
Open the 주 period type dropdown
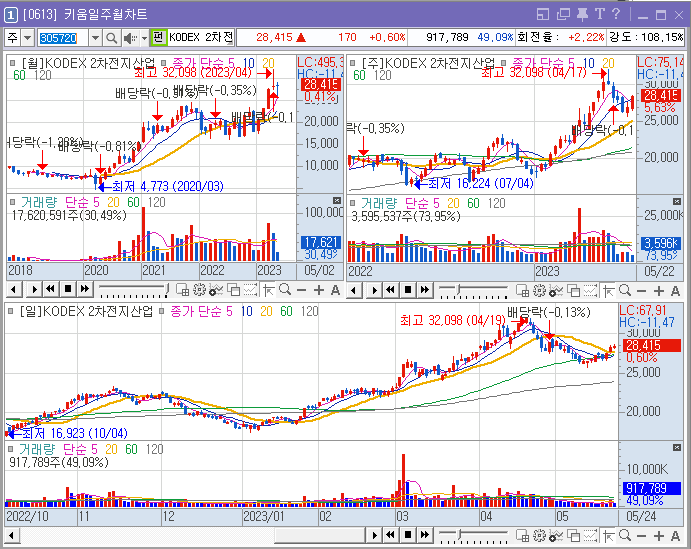coord(28,38)
